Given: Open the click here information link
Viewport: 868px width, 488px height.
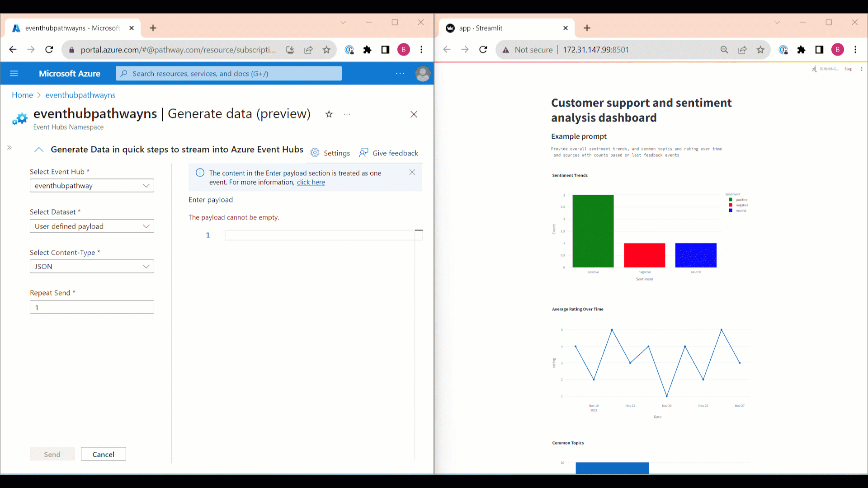Looking at the screenshot, I should tap(311, 182).
